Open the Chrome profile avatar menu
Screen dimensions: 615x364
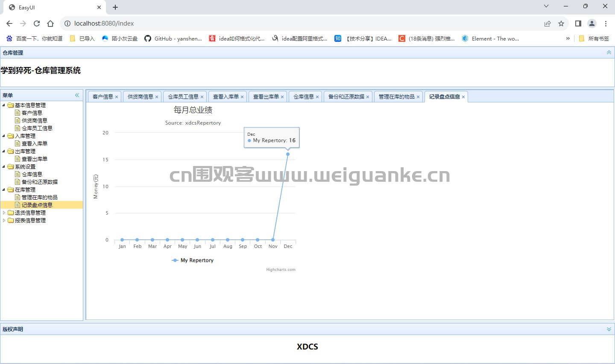point(592,23)
